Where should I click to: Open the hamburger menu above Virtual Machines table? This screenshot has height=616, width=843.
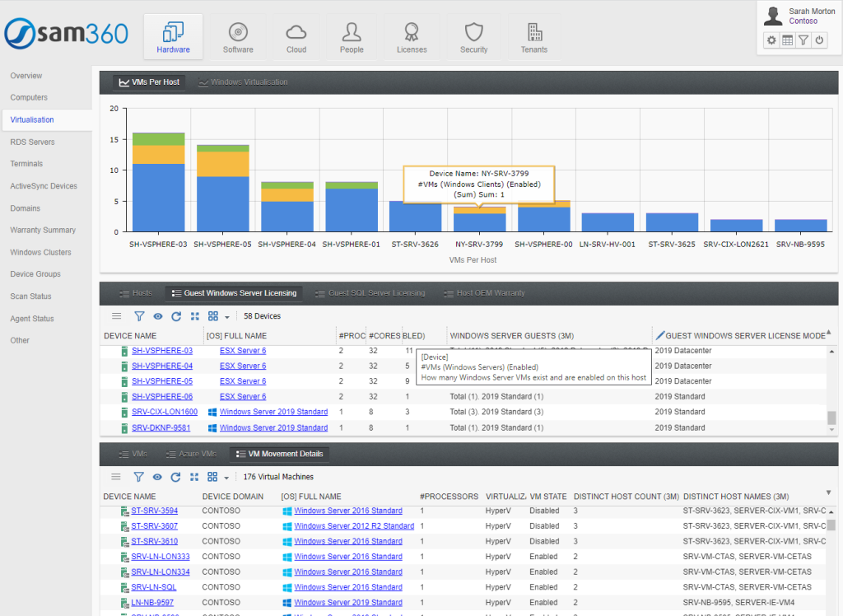point(115,476)
